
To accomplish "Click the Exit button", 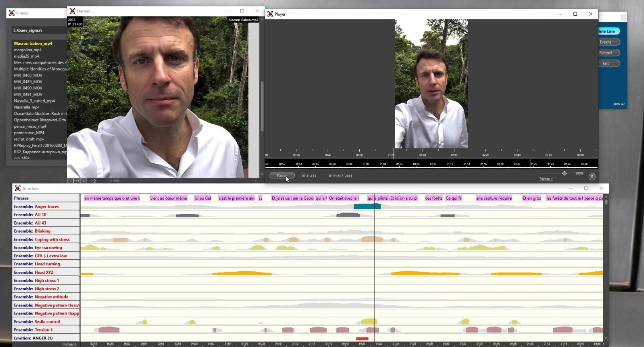I will 605,64.
